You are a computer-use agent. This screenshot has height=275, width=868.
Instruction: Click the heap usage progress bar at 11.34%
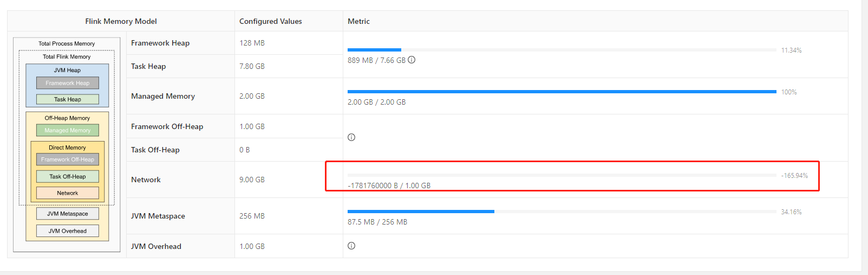[562, 50]
